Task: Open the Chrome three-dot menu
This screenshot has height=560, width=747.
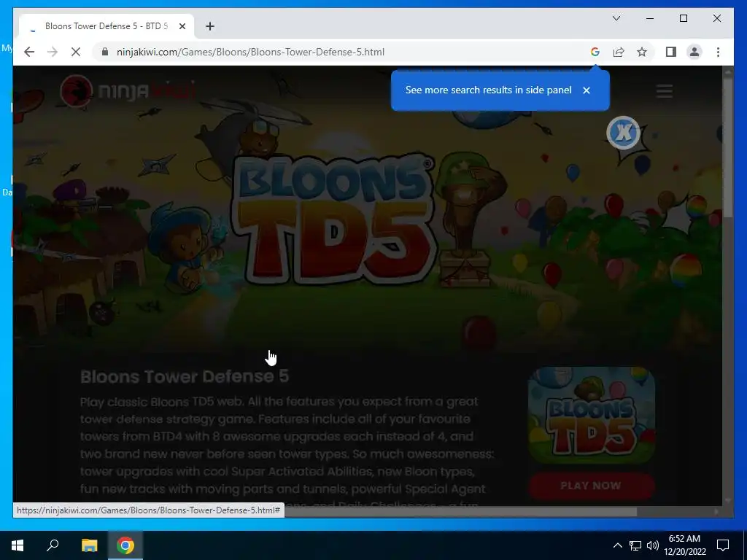Action: coord(718,52)
